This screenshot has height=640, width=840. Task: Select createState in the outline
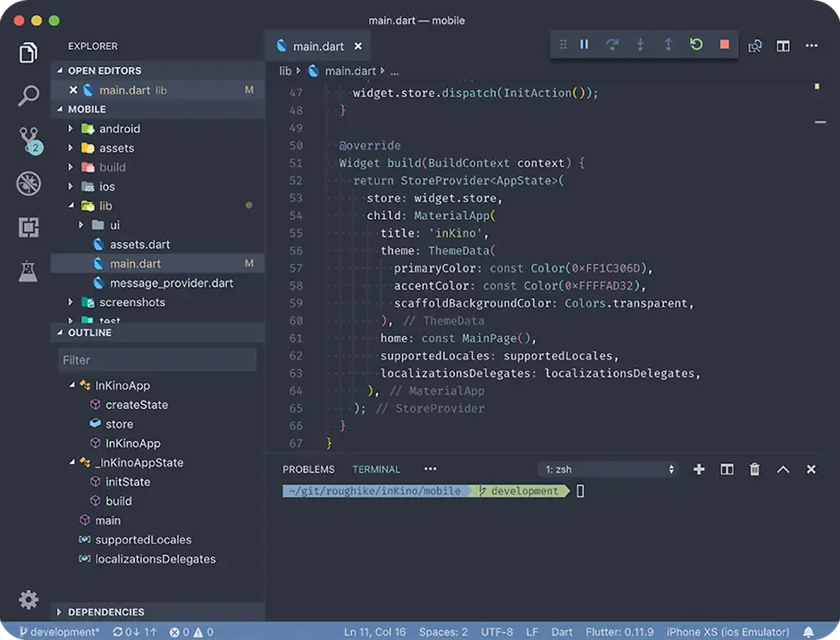[137, 405]
